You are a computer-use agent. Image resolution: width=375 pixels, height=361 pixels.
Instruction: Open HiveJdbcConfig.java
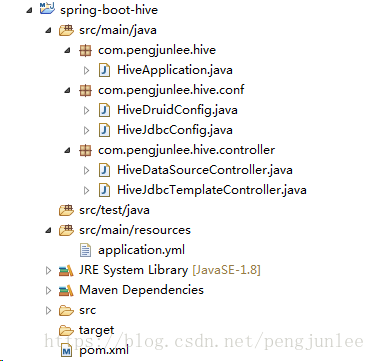click(x=175, y=130)
